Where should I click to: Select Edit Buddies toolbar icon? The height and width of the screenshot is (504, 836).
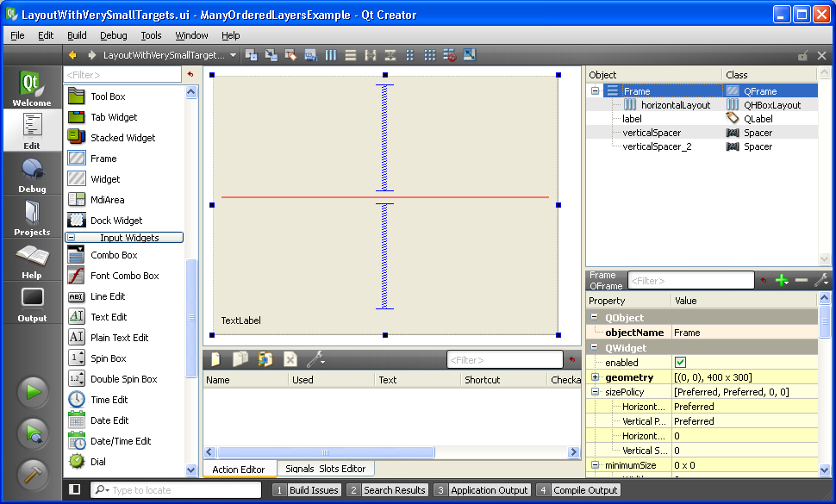(290, 55)
